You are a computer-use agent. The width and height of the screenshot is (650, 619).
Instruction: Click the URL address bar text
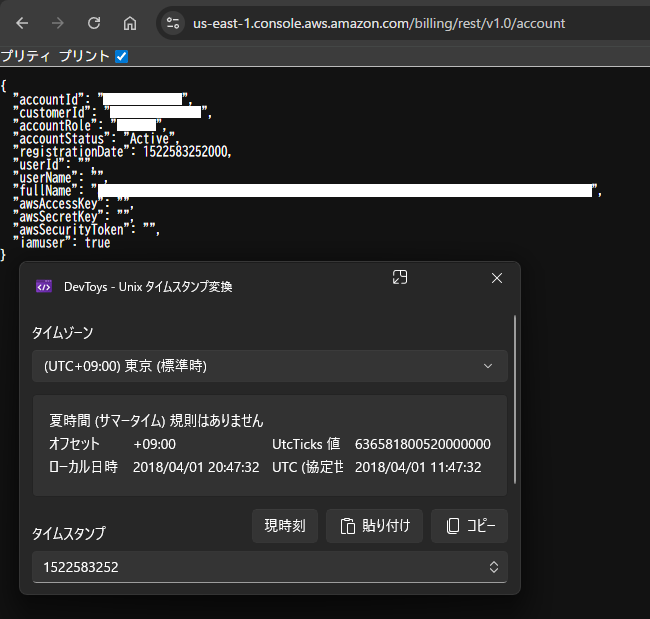(379, 23)
